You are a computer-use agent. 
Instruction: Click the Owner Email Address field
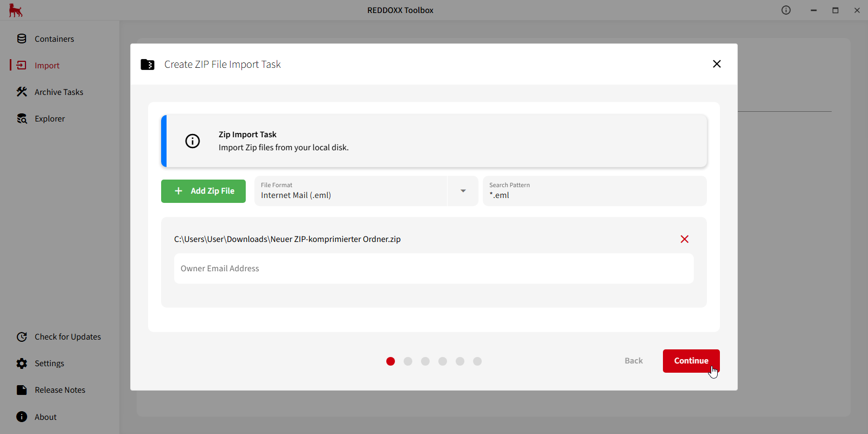pos(433,269)
